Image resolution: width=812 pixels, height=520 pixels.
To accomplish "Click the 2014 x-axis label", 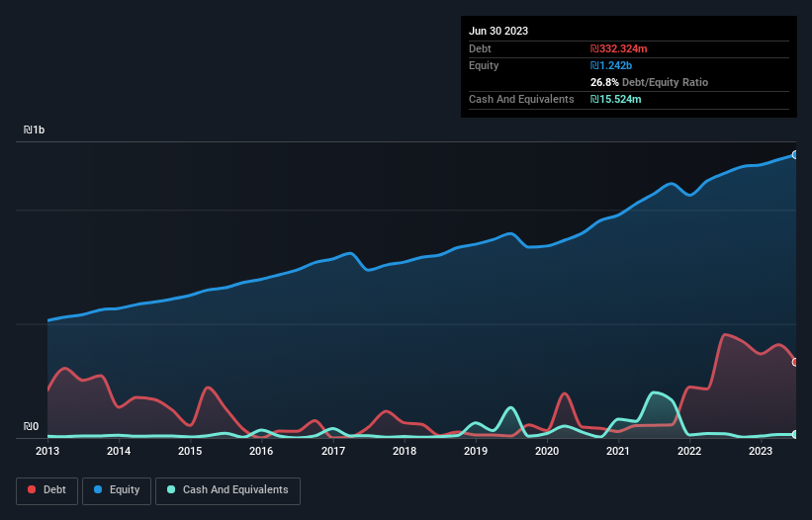I will [x=119, y=451].
